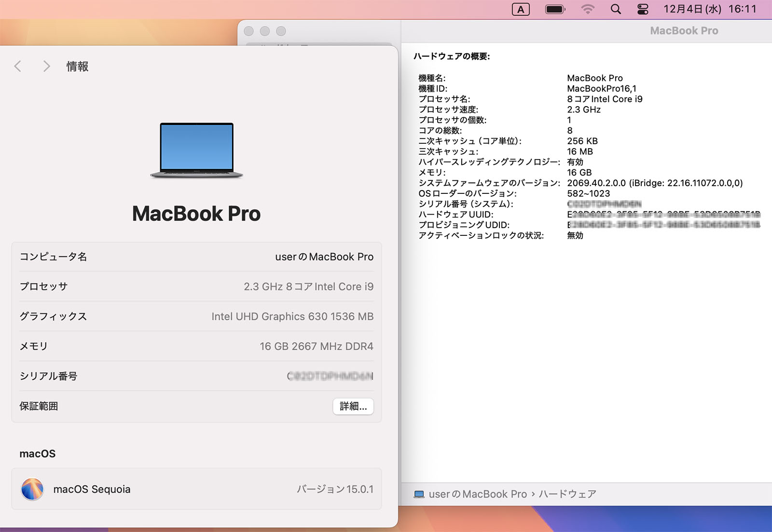The height and width of the screenshot is (532, 772).
Task: Click the laptop icon in System Information path bar
Action: click(419, 494)
